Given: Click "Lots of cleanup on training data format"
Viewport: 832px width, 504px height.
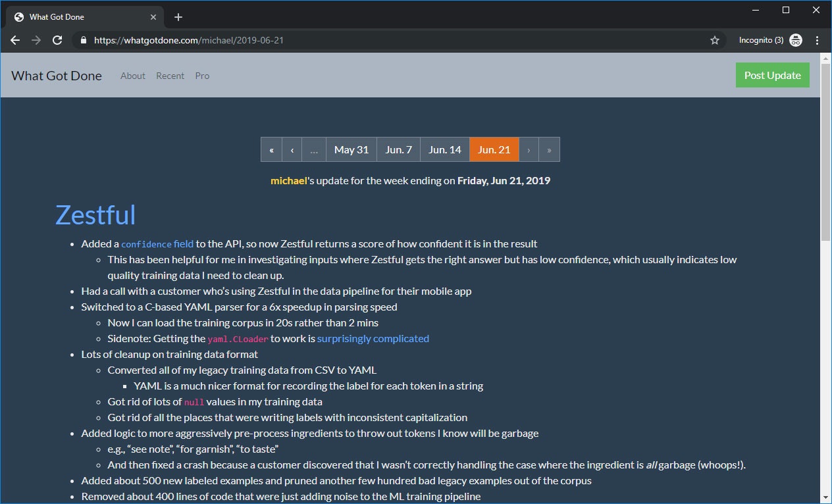Looking at the screenshot, I should (x=170, y=354).
